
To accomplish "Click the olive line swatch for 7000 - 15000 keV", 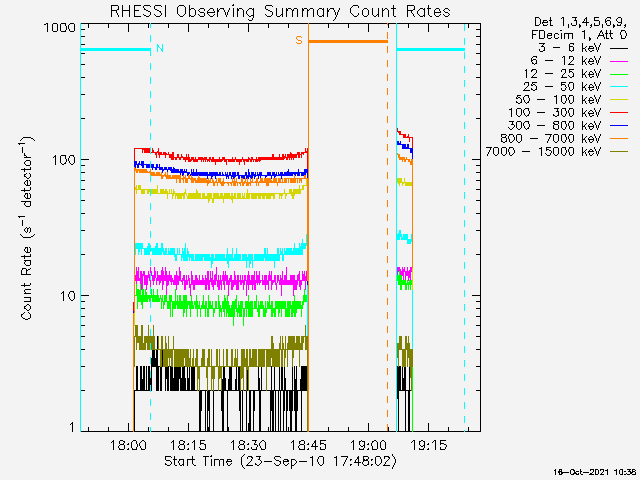I will (619, 152).
